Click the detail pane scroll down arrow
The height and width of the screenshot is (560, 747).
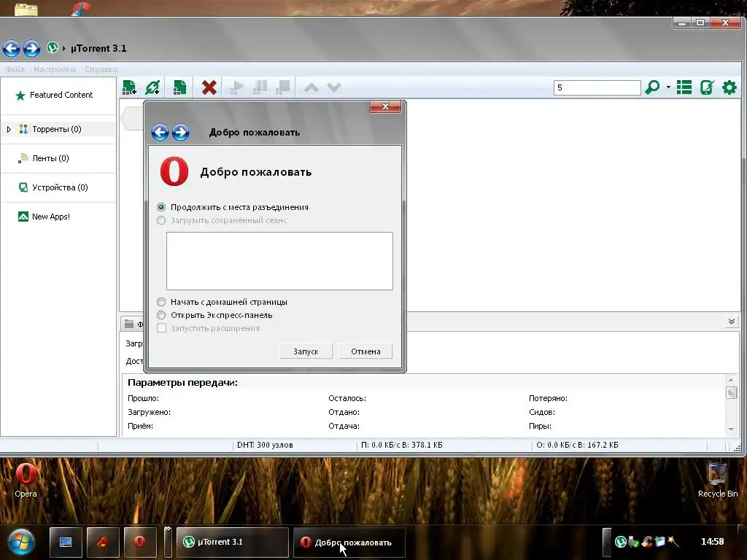(x=731, y=429)
